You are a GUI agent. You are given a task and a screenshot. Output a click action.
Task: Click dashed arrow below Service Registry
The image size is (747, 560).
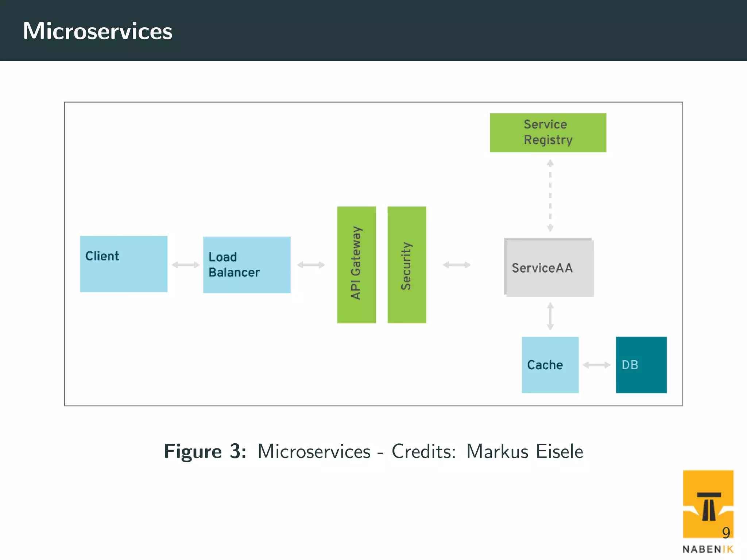(550, 195)
